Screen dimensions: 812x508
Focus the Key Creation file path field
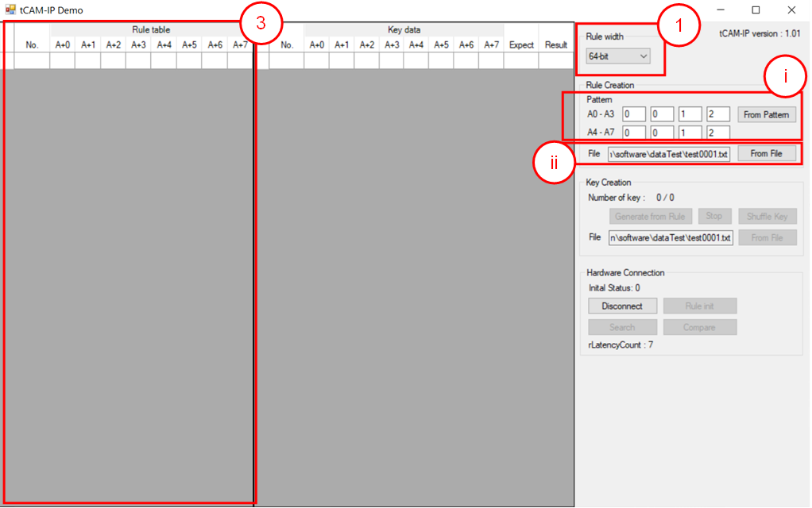(671, 237)
